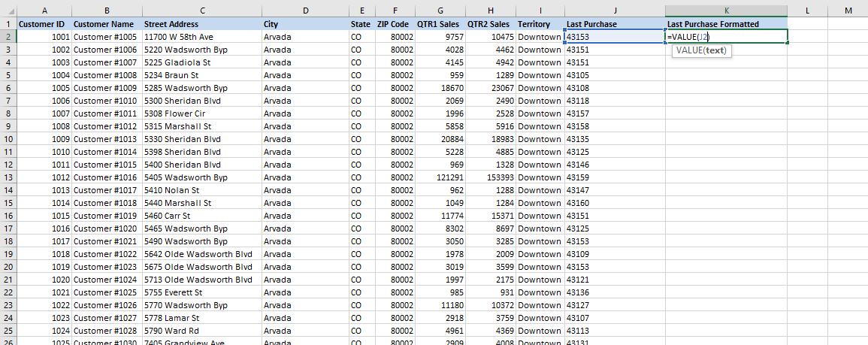
Task: Click Last Purchase Formatted header cell
Action: tap(726, 24)
